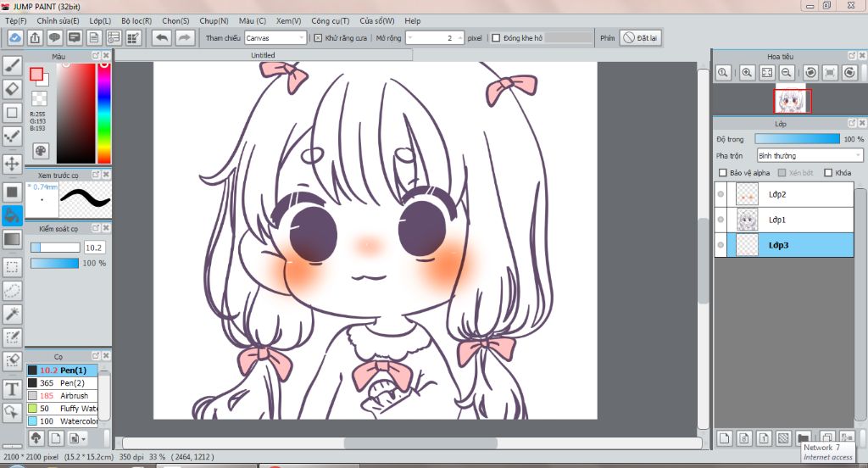The height and width of the screenshot is (468, 868).
Task: Detach the Hoa tiêu panel
Action: [x=852, y=55]
